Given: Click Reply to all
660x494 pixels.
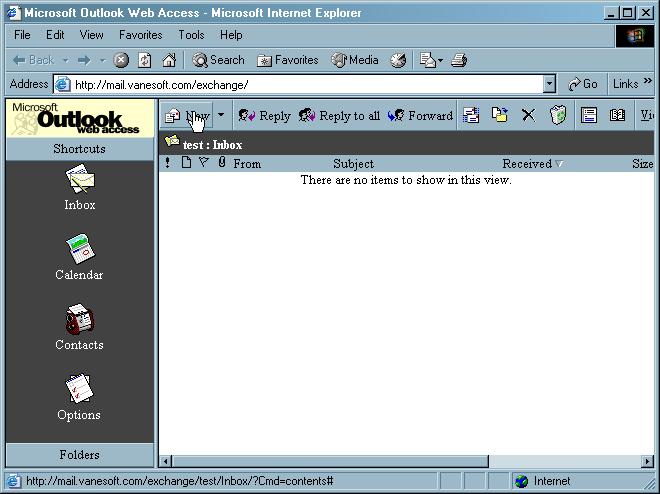Looking at the screenshot, I should click(x=339, y=116).
